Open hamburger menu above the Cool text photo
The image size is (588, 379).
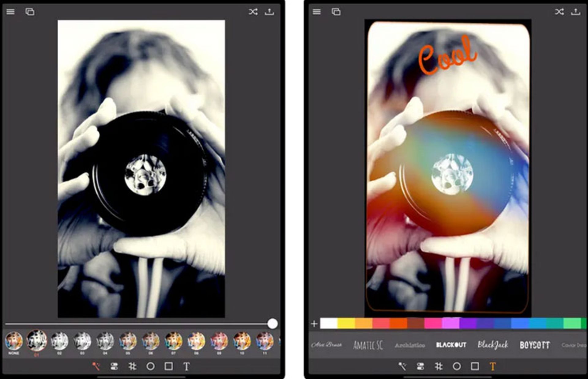(317, 12)
